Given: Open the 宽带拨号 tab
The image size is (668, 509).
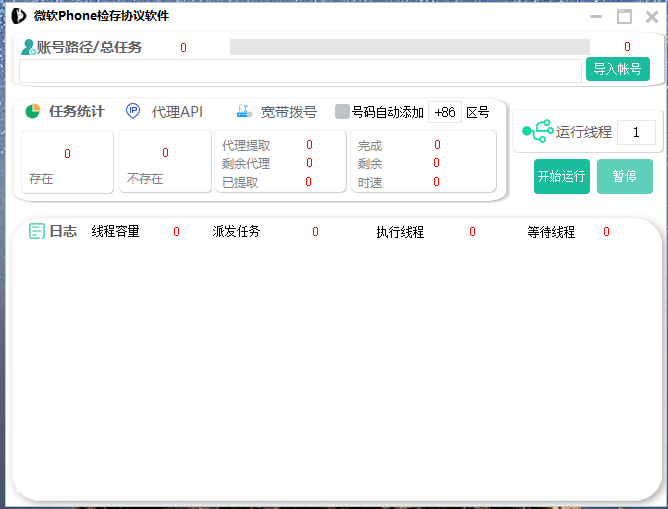Looking at the screenshot, I should click(x=288, y=112).
